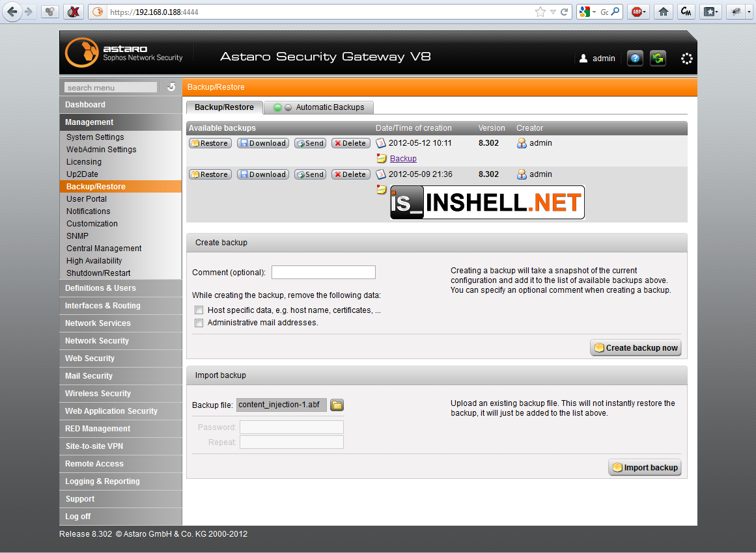The width and height of the screenshot is (756, 553).
Task: Click the folder icon to browse backup file
Action: coord(337,405)
